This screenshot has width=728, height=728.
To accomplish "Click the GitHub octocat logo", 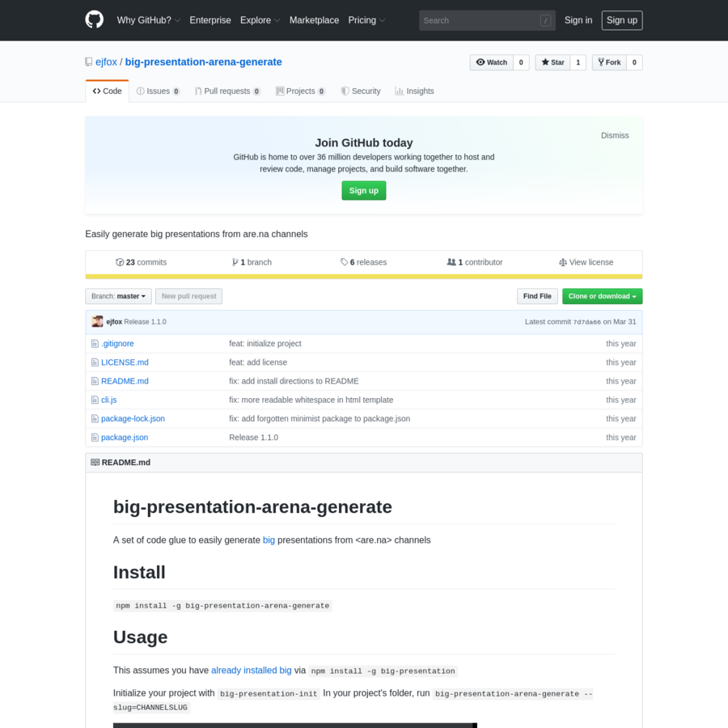I will pyautogui.click(x=95, y=20).
